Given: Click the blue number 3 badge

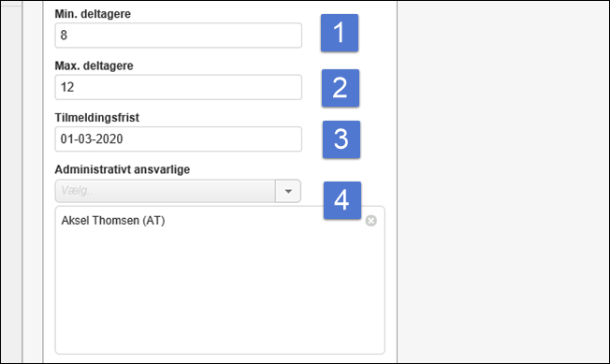Looking at the screenshot, I should 341,139.
